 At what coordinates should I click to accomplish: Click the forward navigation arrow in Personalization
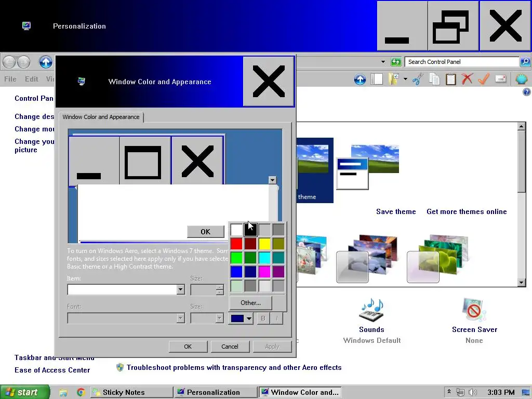23,62
